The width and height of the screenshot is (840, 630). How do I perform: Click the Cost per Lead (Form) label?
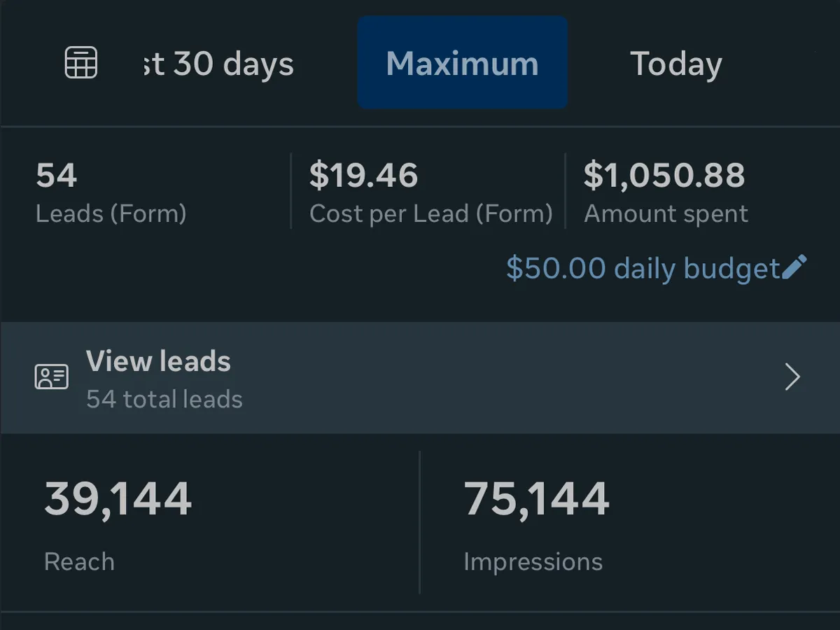point(431,213)
